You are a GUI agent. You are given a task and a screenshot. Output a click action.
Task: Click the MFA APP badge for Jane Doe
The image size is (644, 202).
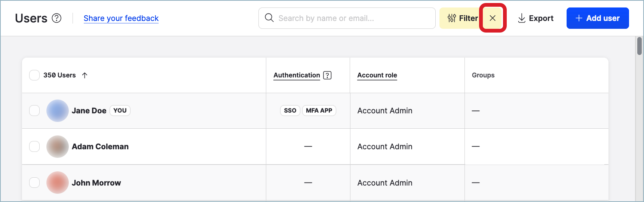coord(319,111)
